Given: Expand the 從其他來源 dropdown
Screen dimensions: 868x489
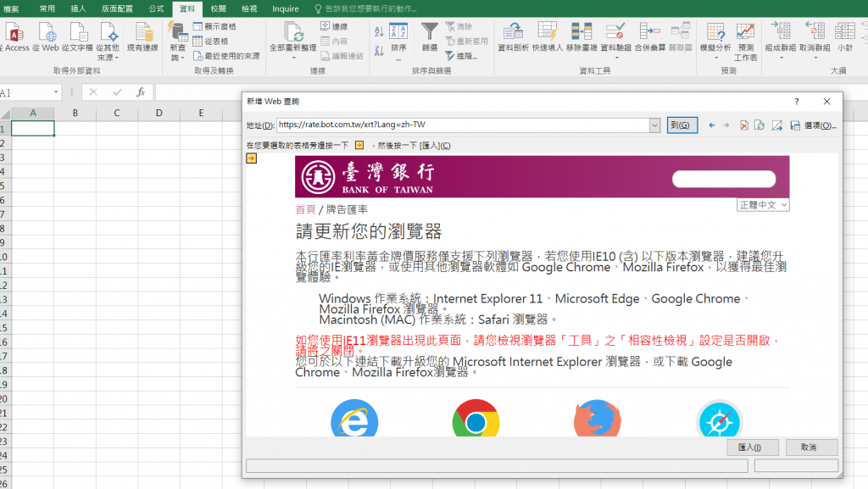Looking at the screenshot, I should point(108,58).
